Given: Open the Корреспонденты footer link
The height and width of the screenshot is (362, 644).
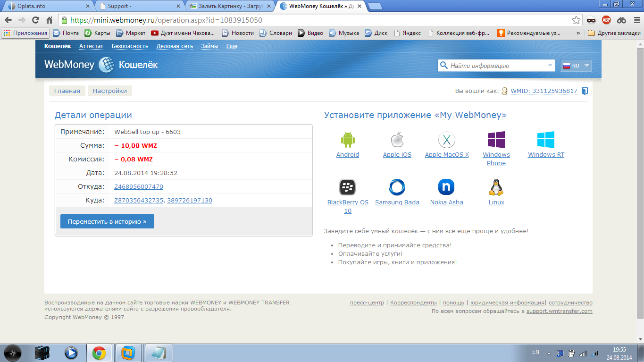Looking at the screenshot, I should pyautogui.click(x=413, y=303).
